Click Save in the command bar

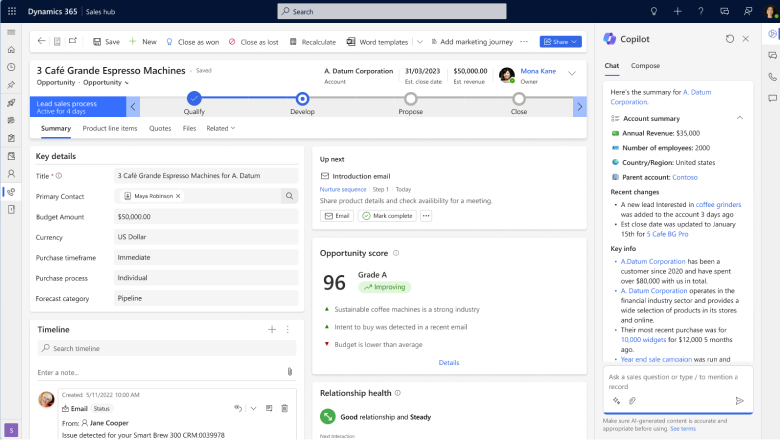106,42
